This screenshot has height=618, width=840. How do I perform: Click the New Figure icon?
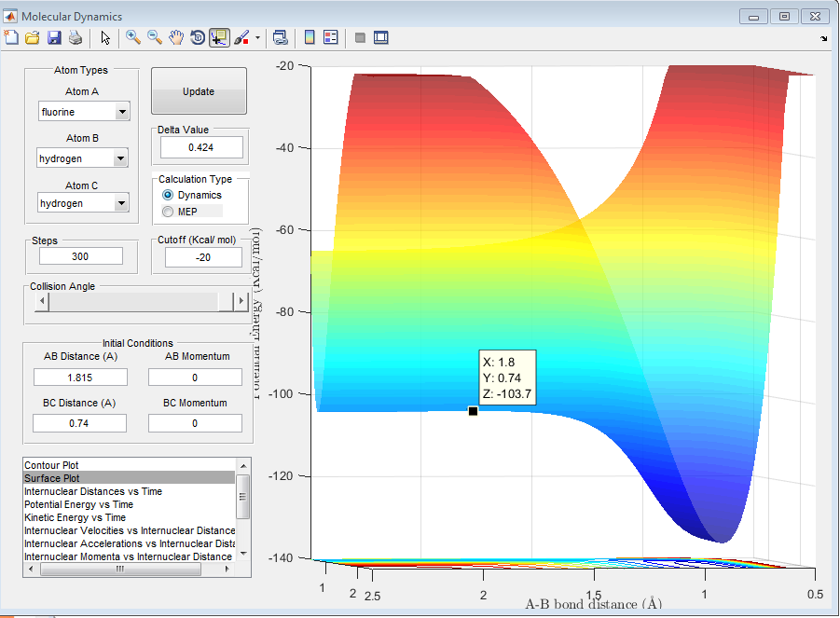click(11, 37)
